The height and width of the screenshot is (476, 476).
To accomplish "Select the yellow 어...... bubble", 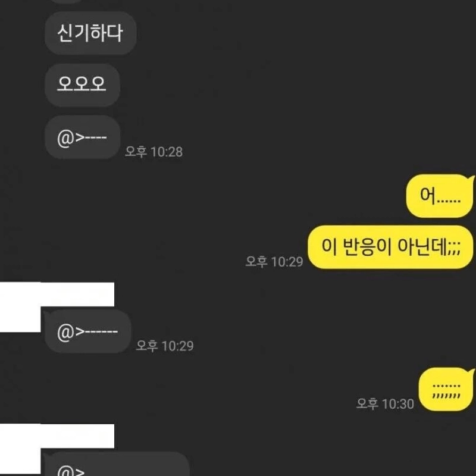I will point(440,196).
